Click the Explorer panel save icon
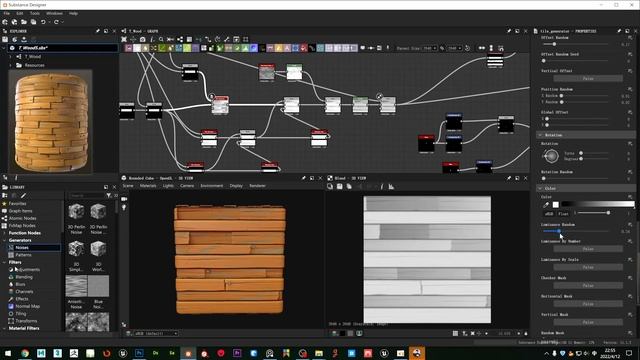The image size is (640, 360). point(5,40)
